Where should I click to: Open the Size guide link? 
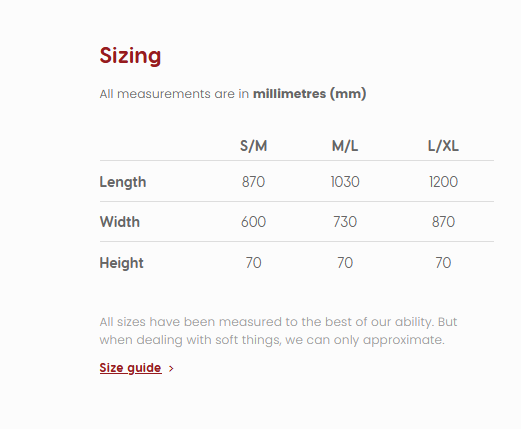[x=130, y=368]
